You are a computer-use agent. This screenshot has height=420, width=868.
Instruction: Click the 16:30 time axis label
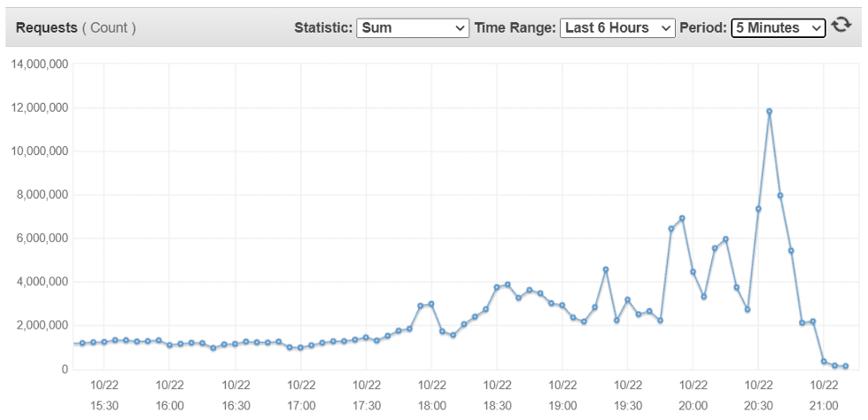236,406
